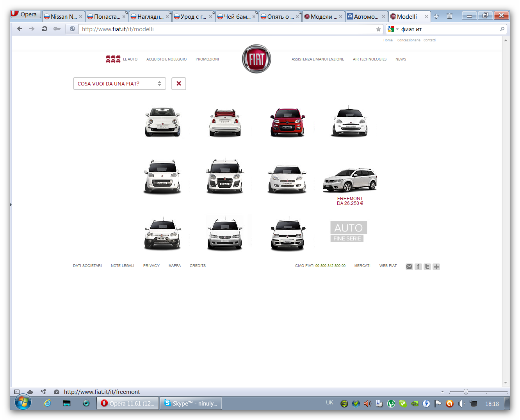Select the Doblò thumbnail

point(225,176)
